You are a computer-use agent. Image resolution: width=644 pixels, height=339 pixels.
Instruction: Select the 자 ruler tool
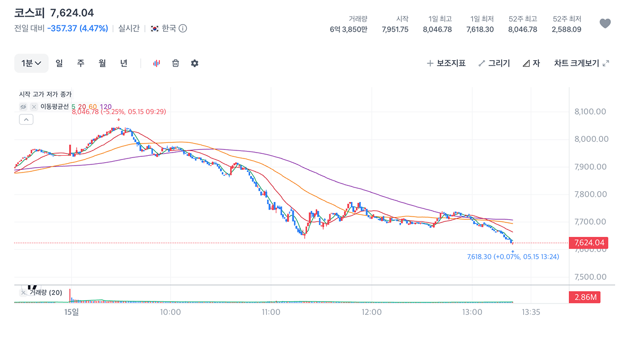coord(531,63)
